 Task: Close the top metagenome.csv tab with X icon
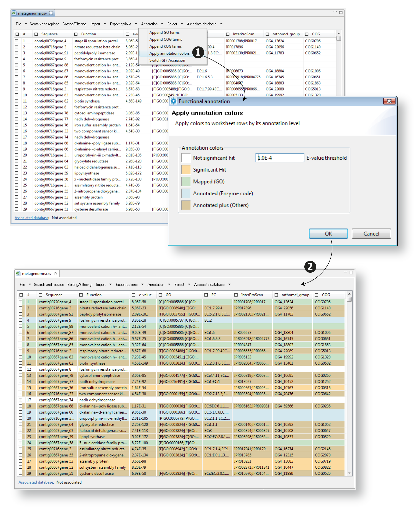tap(51, 13)
